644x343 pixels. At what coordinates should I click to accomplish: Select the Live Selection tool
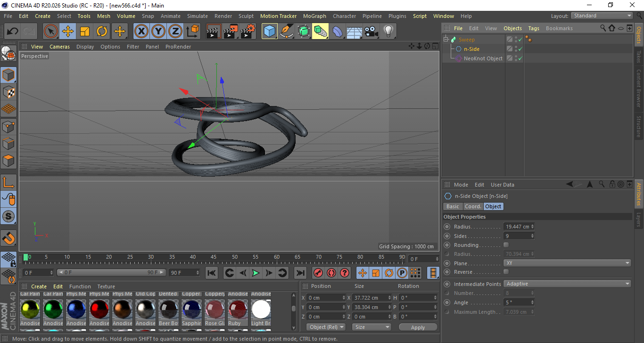(51, 32)
